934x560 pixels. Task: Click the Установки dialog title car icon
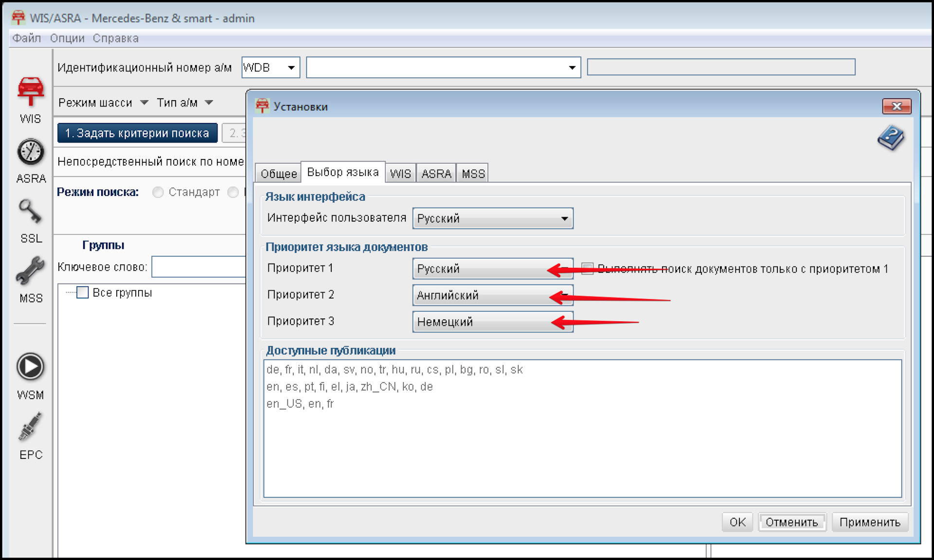pos(262,106)
